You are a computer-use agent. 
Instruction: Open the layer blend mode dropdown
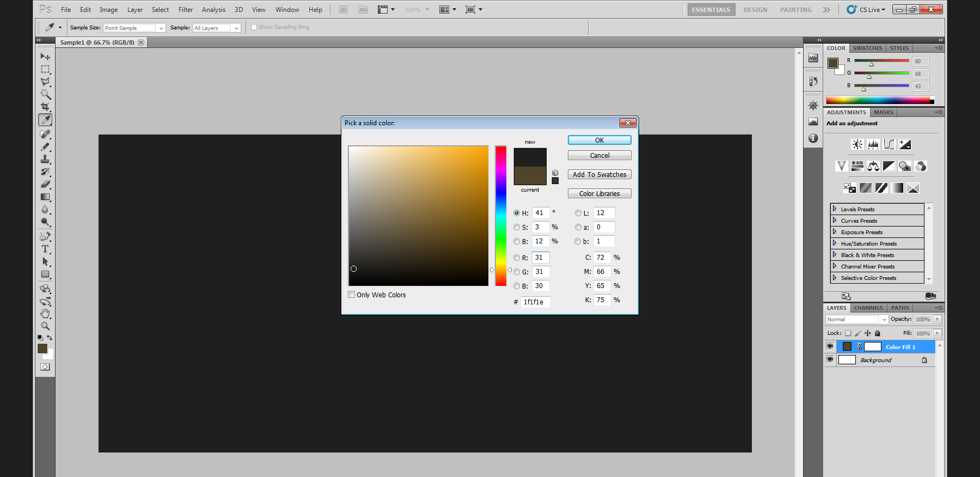[x=857, y=320]
